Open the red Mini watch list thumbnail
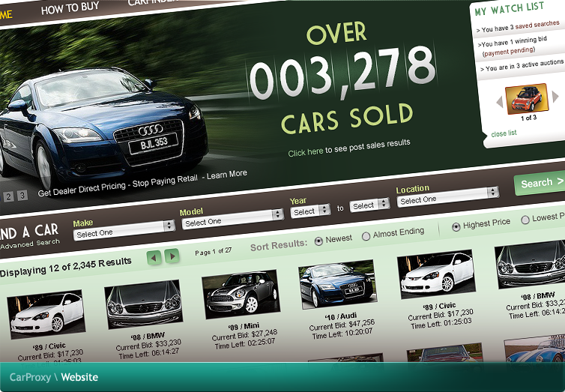 (x=527, y=99)
